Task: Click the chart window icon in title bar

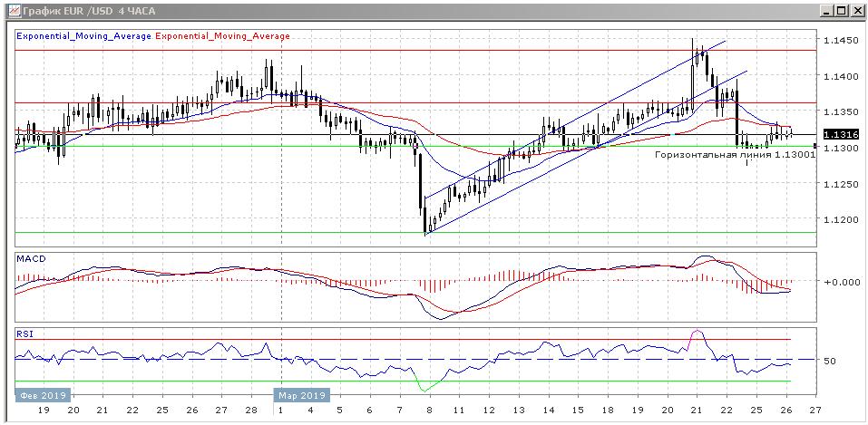Action: (x=11, y=10)
